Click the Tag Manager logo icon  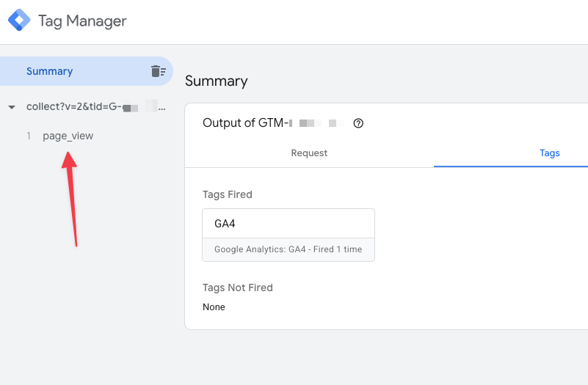click(x=19, y=21)
